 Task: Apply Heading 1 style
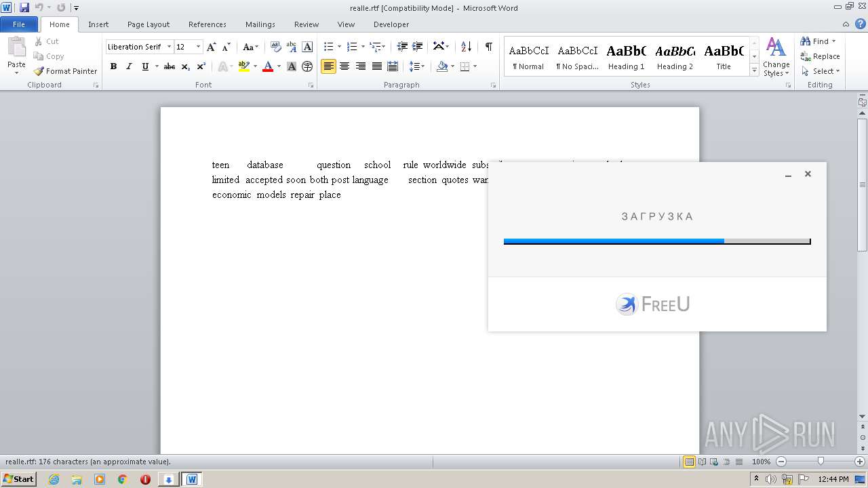[626, 56]
